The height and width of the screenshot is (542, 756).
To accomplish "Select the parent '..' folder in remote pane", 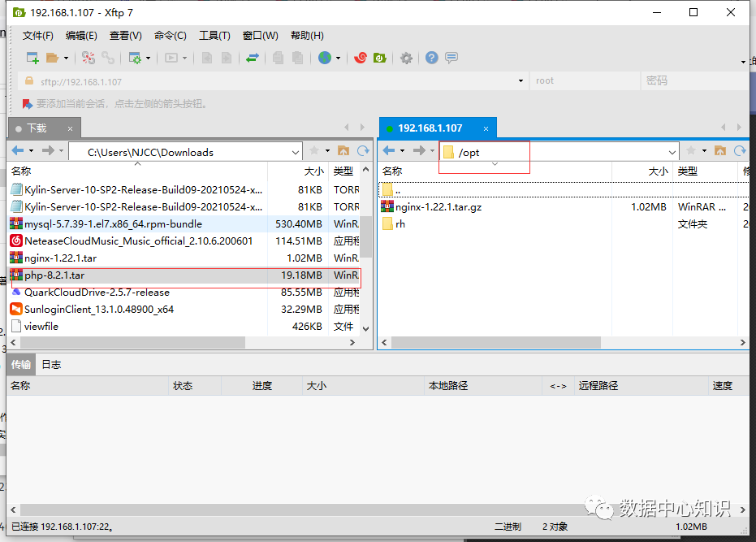I will 564,189.
